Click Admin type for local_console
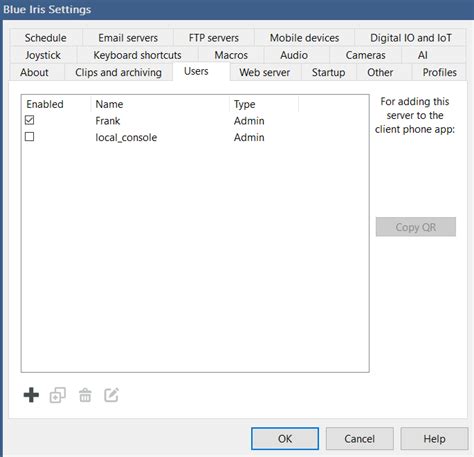 pos(249,137)
